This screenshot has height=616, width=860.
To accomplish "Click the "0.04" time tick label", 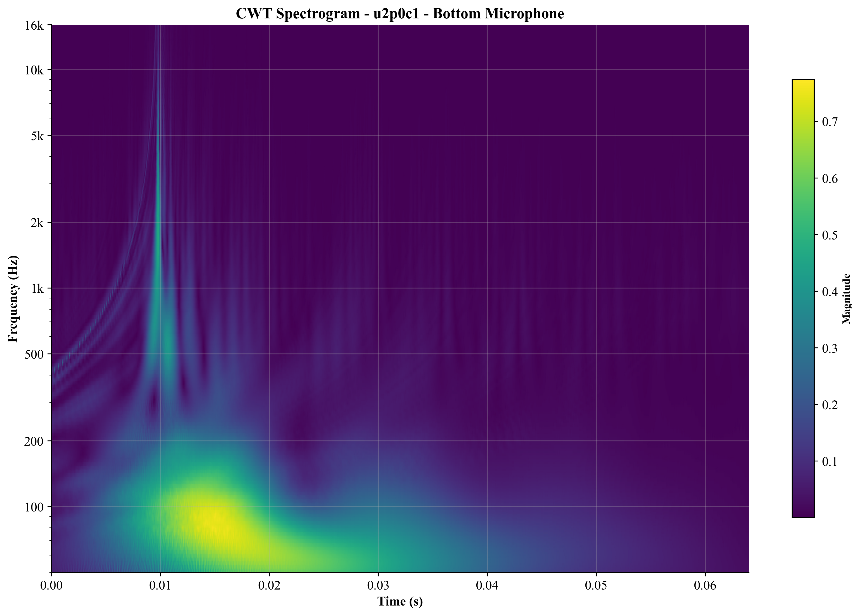I will (487, 585).
